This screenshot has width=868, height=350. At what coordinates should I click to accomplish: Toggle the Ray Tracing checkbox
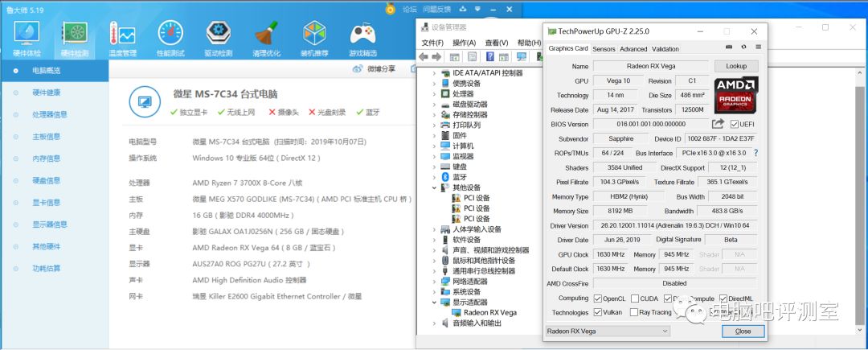click(x=634, y=312)
